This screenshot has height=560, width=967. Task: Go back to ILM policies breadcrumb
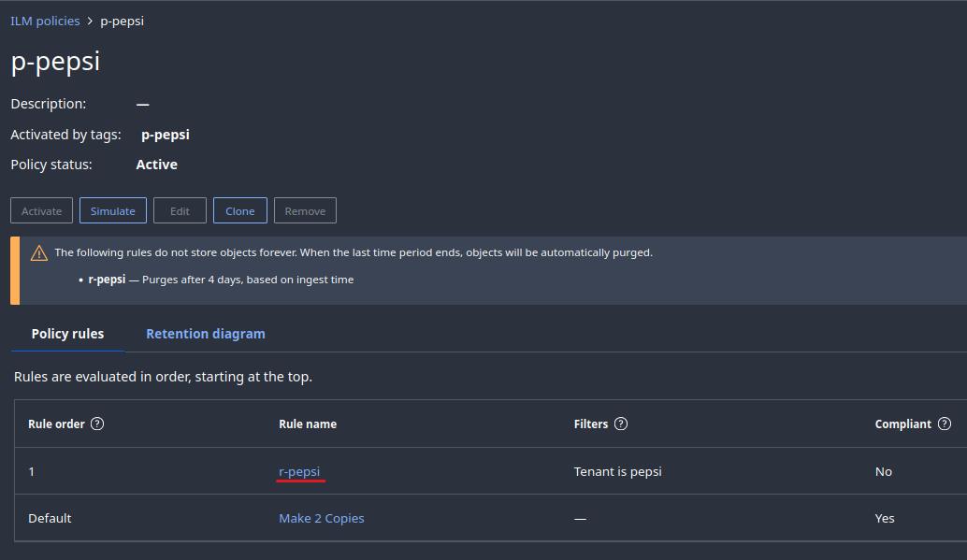[x=45, y=21]
